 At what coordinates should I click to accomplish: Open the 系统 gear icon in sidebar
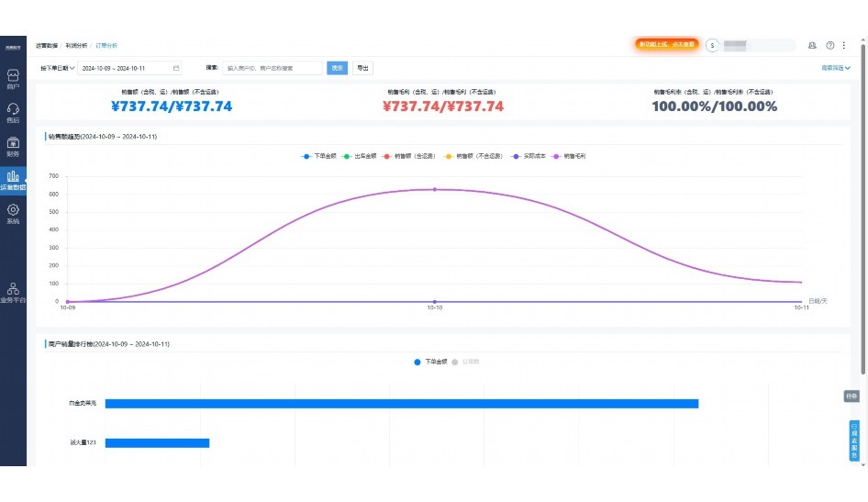point(13,212)
